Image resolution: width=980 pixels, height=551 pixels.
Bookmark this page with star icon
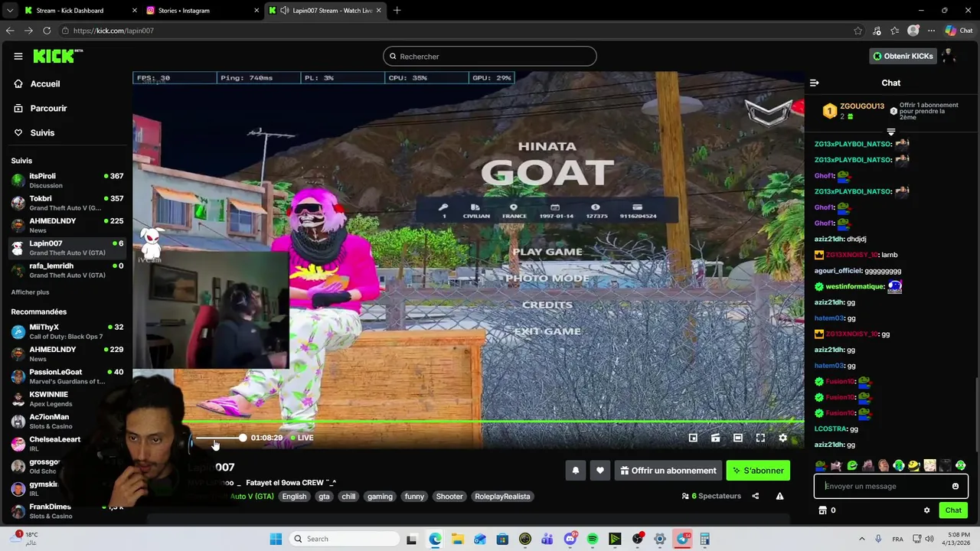click(x=857, y=31)
